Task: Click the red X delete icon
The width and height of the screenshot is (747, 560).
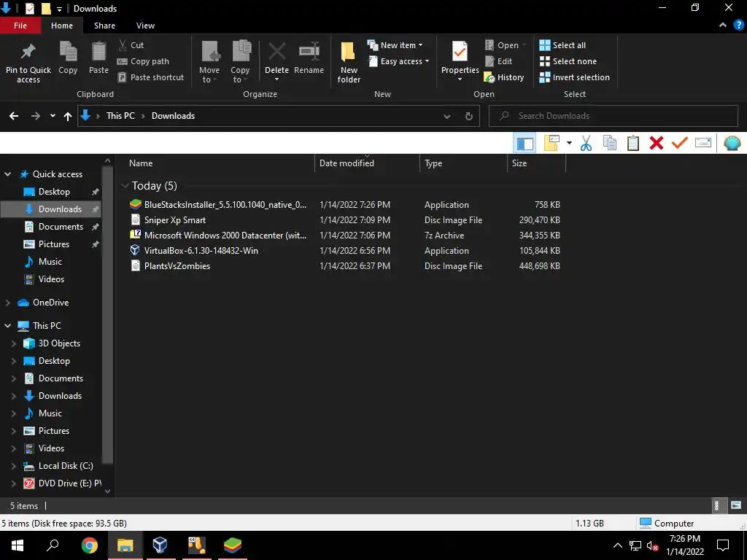Action: pyautogui.click(x=657, y=143)
